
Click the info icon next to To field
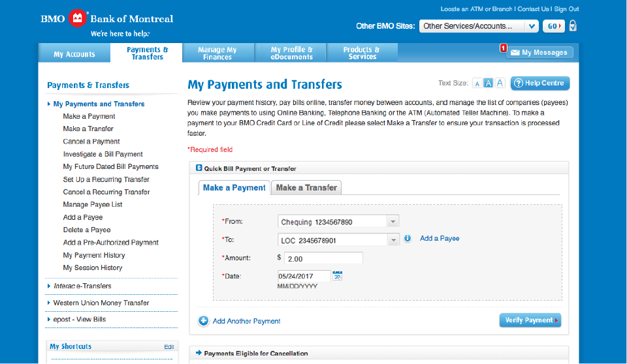pyautogui.click(x=408, y=239)
